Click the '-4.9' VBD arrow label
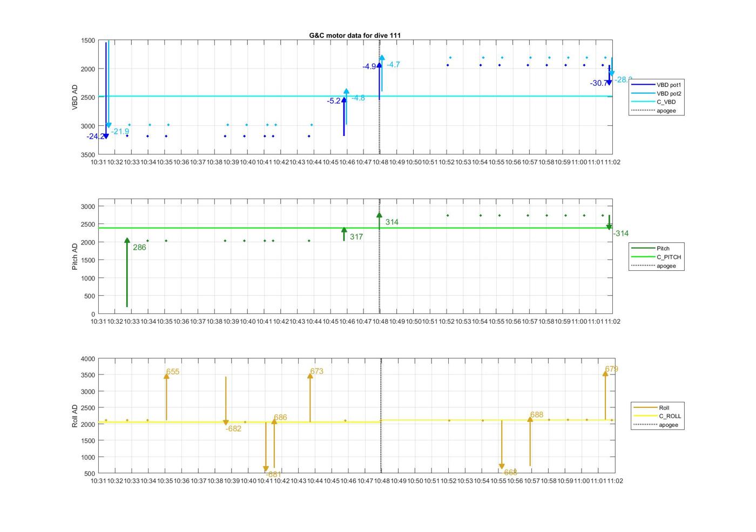The image size is (756, 532). (369, 67)
